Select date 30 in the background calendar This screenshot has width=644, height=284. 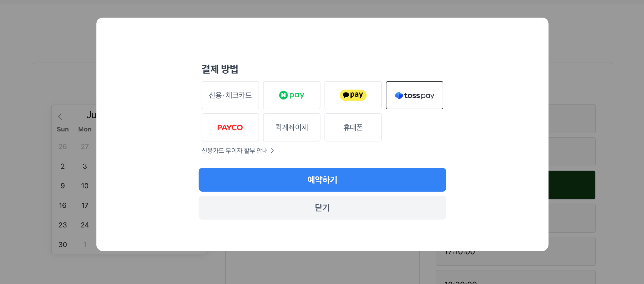(x=63, y=245)
